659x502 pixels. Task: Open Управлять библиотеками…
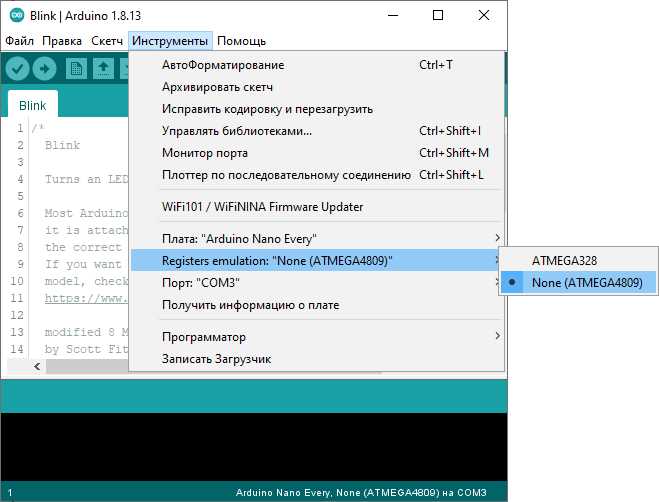coord(316,131)
